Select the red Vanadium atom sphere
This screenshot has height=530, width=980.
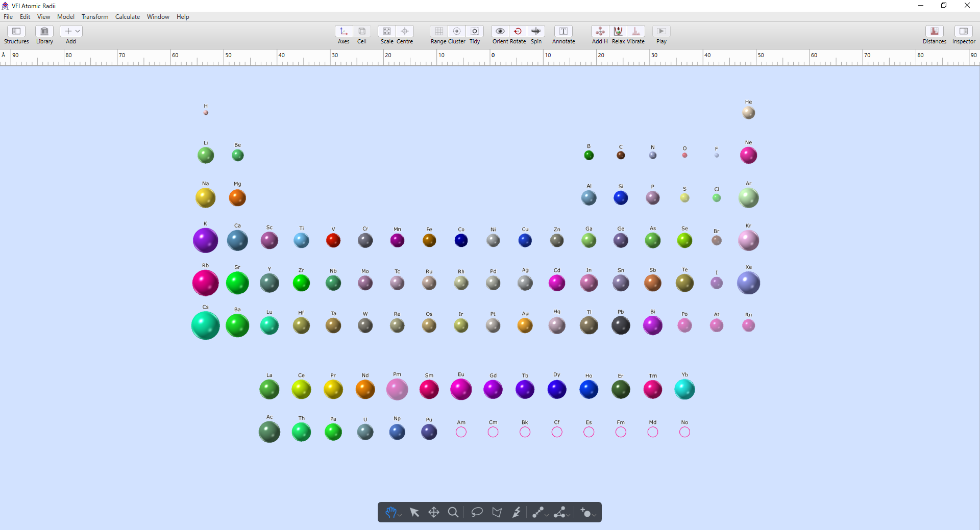(333, 240)
